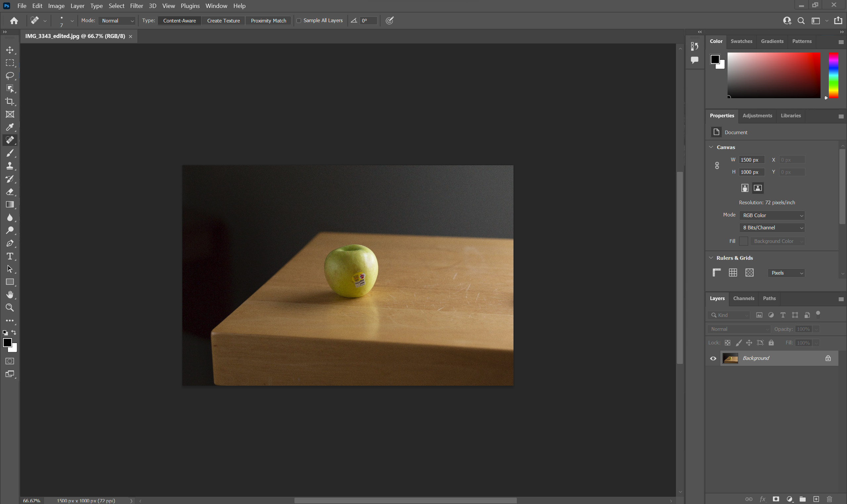Open the 8 Bits/Channel dropdown
The width and height of the screenshot is (847, 504).
pyautogui.click(x=772, y=228)
